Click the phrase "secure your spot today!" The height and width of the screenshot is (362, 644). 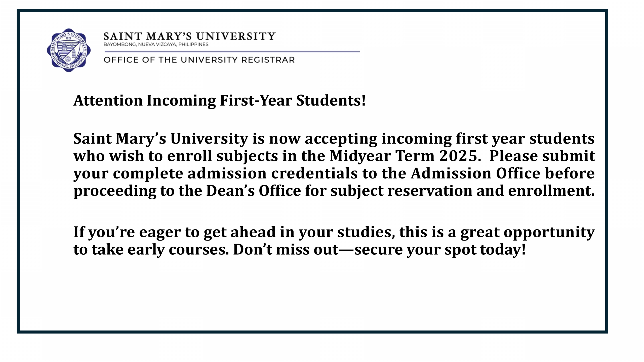click(x=440, y=250)
